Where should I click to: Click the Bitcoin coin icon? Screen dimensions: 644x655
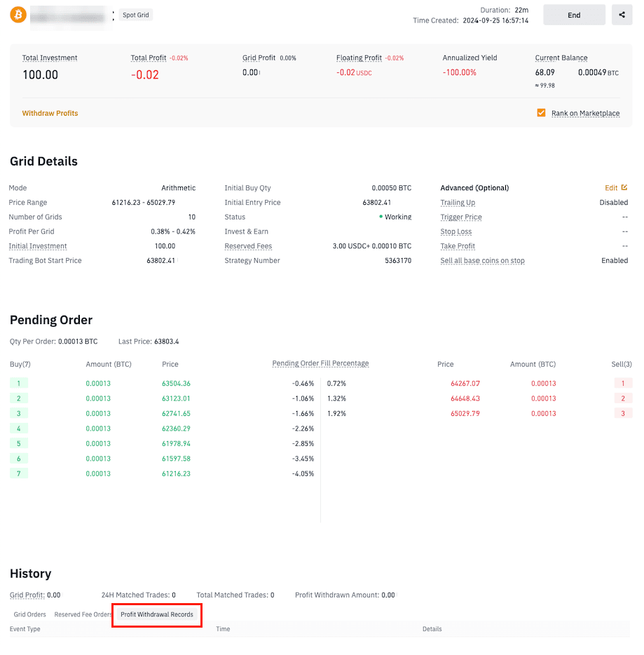[18, 15]
